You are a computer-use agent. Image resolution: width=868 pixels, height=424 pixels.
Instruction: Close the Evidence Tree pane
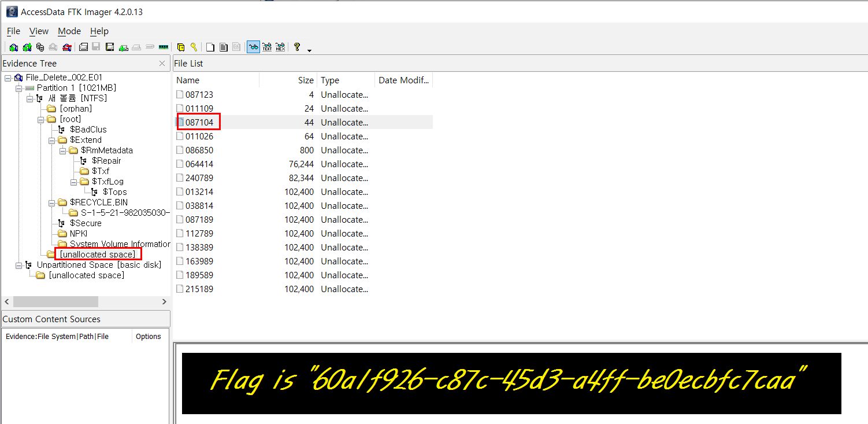[162, 64]
